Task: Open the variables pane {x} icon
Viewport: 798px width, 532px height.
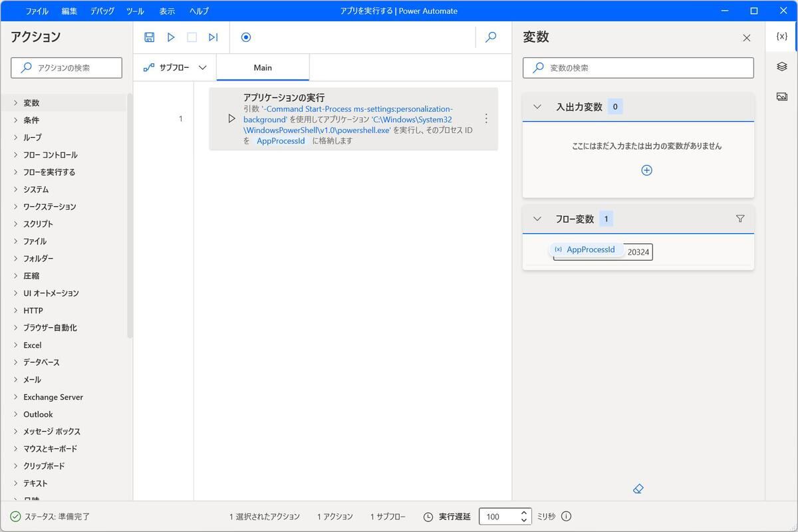Action: coord(781,37)
